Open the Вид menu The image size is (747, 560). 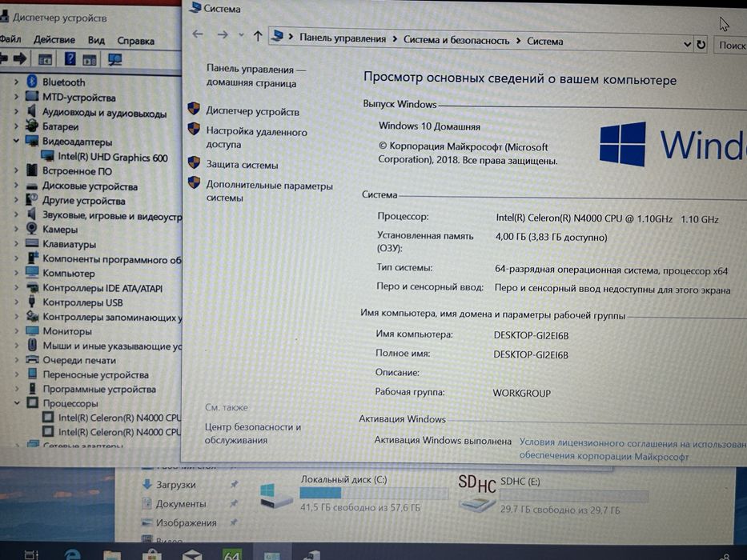(x=96, y=40)
